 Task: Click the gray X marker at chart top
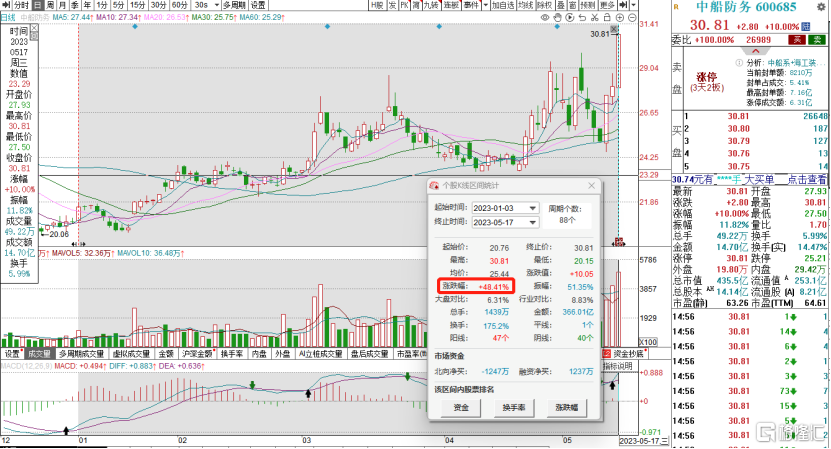(x=614, y=29)
